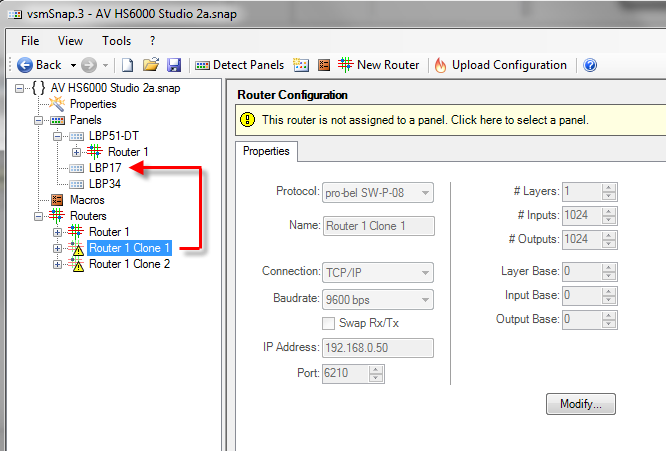Select the Properties tab

point(266,151)
